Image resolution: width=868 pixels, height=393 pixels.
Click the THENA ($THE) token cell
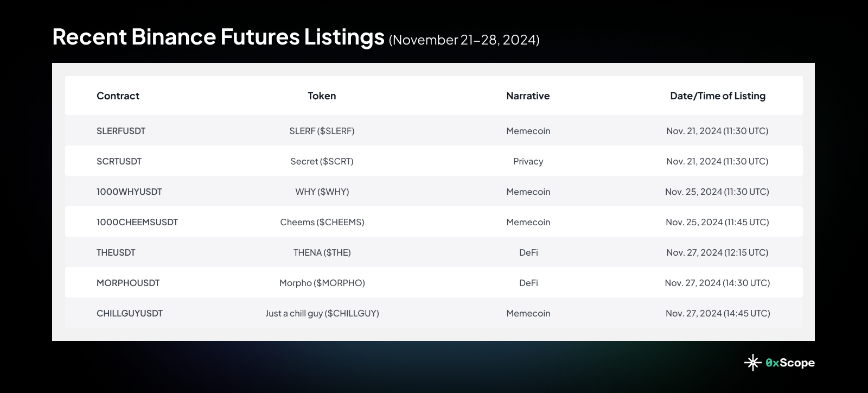coord(322,252)
